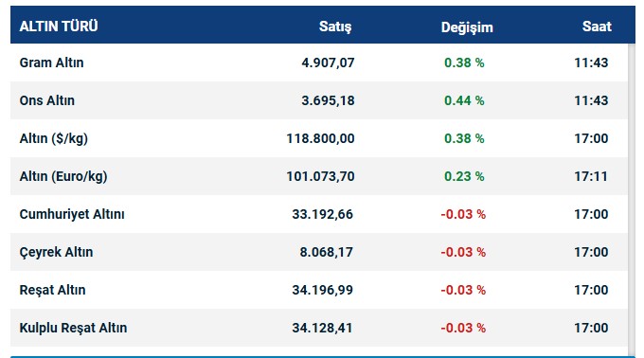Viewport: 644px width, 358px height.
Task: Click Çeyrek Altın price 8.068,17
Action: 326,252
